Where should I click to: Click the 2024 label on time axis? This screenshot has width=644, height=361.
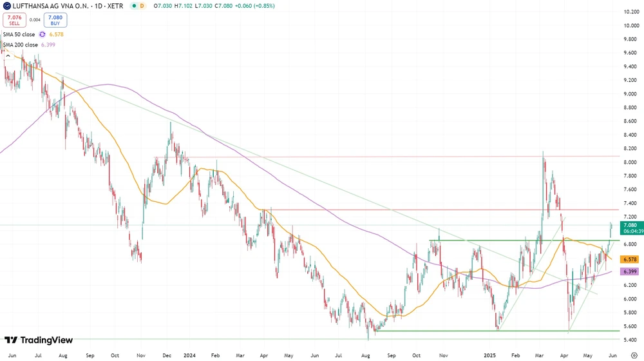tap(189, 355)
